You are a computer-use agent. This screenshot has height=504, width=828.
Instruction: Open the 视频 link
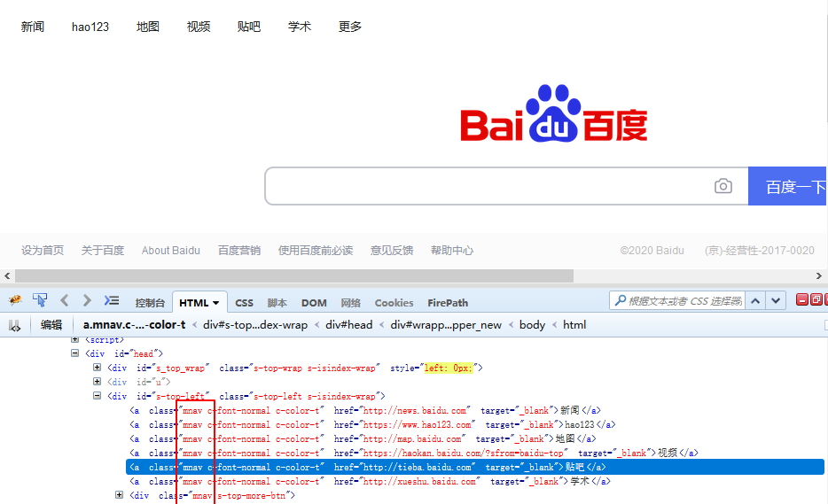(199, 27)
